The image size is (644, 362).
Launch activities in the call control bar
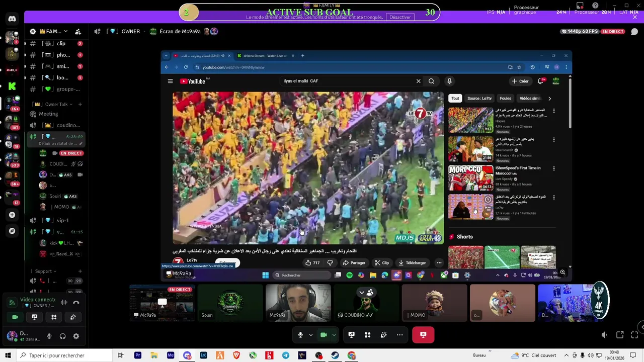[x=367, y=335]
